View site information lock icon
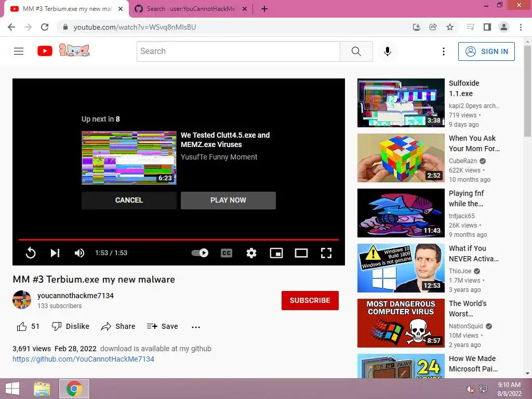Screen dimensions: 532x399 (65, 27)
